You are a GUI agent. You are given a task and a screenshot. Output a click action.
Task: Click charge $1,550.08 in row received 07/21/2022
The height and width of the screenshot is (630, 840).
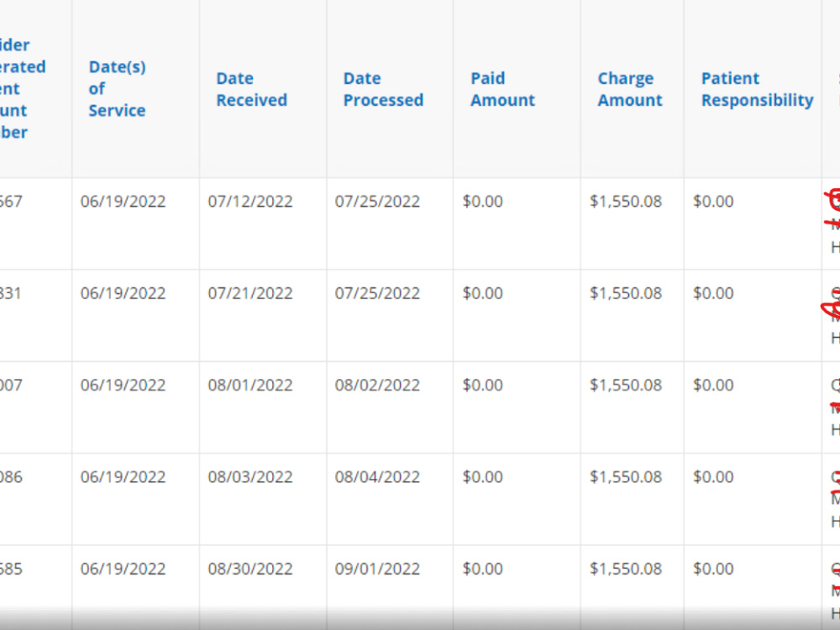pos(626,293)
